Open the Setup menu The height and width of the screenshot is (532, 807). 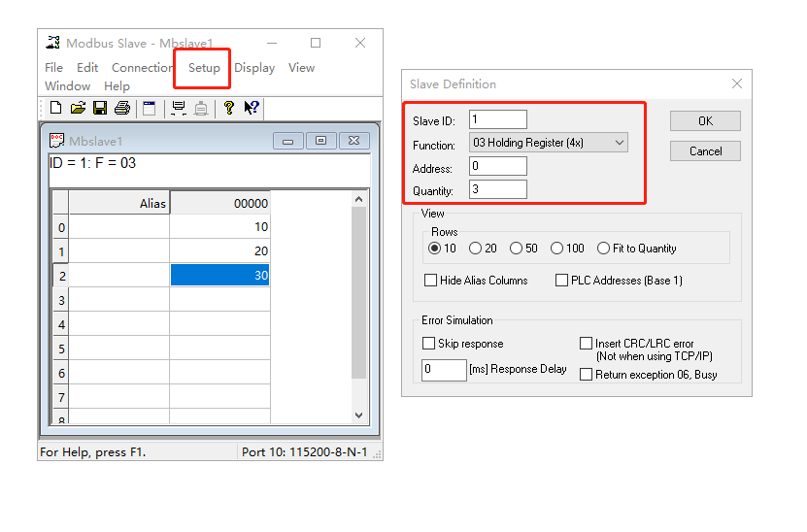204,68
